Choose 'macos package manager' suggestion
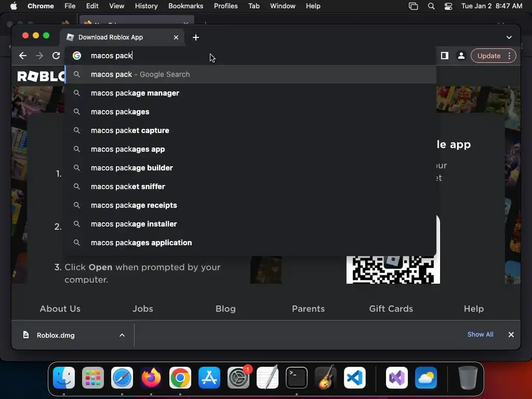Image resolution: width=532 pixels, height=399 pixels. pyautogui.click(x=251, y=93)
